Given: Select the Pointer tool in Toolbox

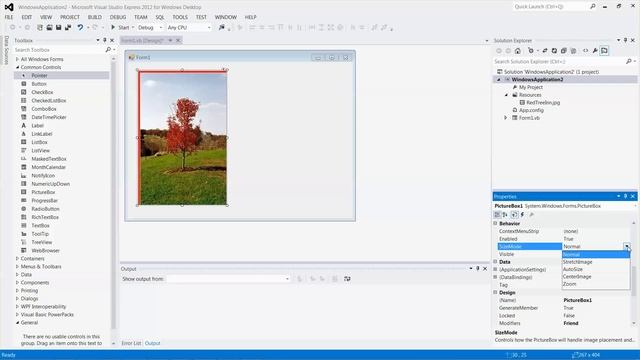Looking at the screenshot, I should coord(62,76).
